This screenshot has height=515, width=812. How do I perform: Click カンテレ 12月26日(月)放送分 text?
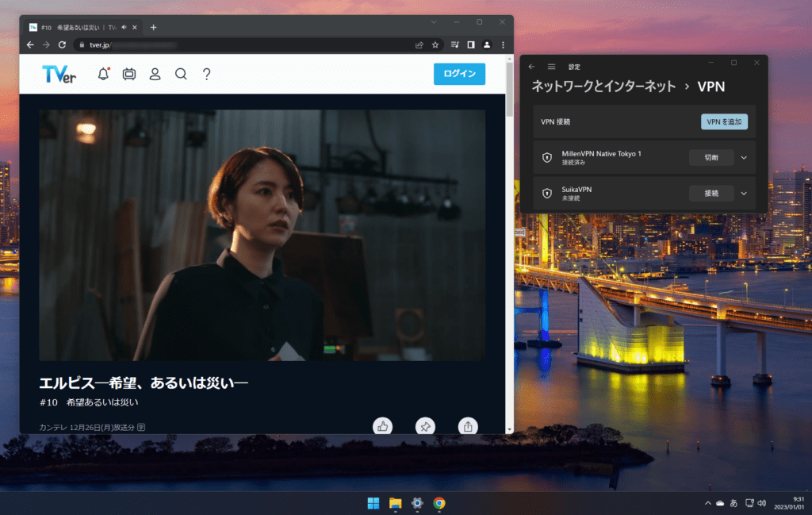point(87,428)
